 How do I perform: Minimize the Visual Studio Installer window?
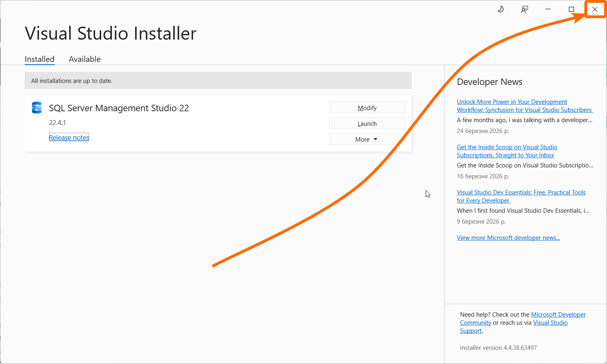coord(548,9)
